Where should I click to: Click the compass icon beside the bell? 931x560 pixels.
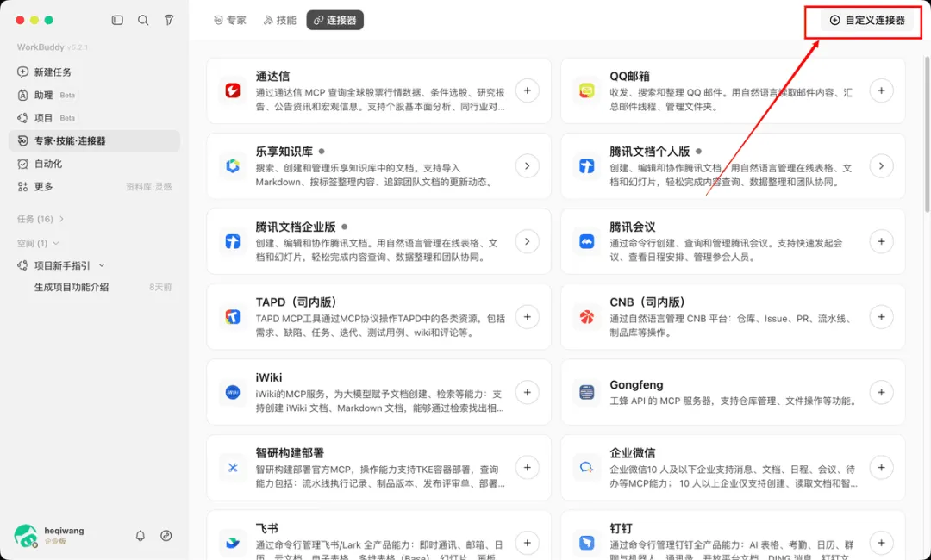click(166, 536)
